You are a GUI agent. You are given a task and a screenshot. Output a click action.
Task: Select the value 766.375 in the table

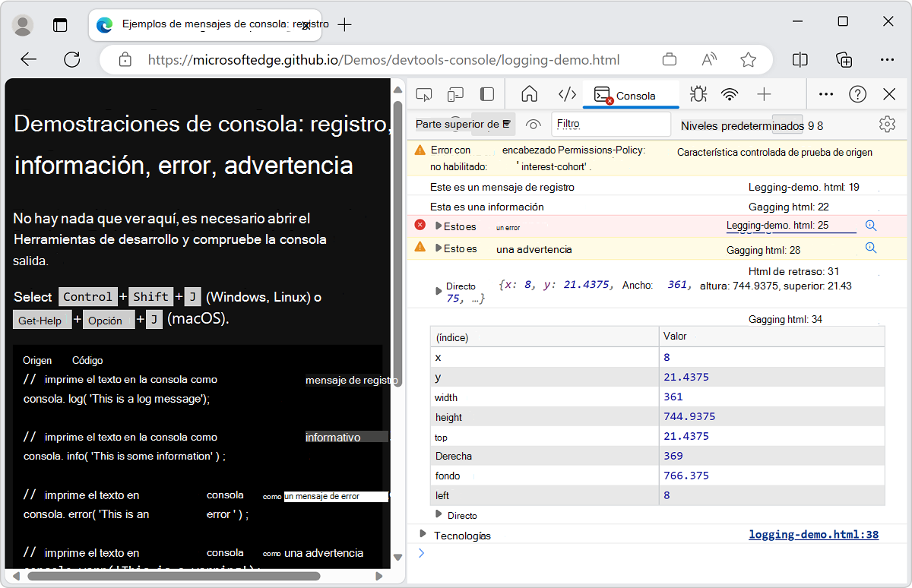click(x=686, y=476)
